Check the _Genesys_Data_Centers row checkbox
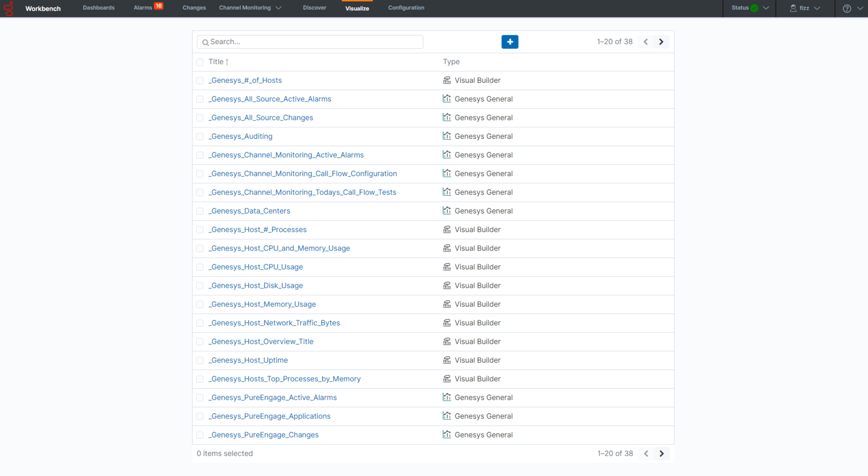The width and height of the screenshot is (868, 476). point(200,211)
